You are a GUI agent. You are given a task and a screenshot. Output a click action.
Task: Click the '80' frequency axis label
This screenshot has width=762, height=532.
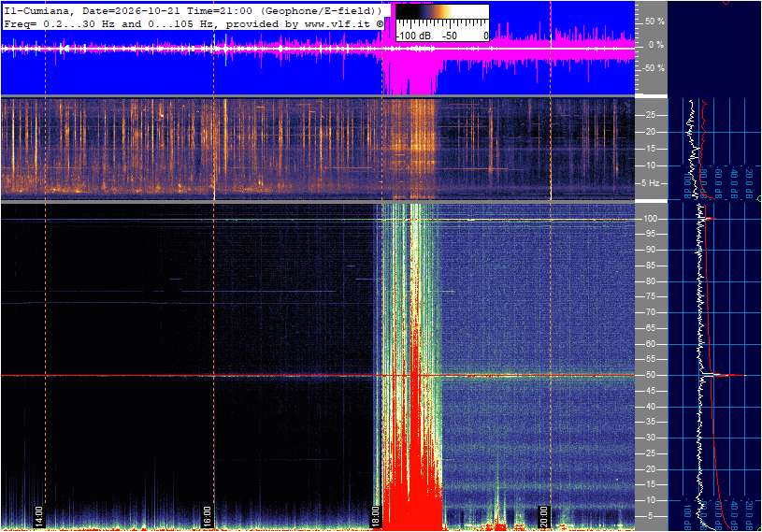tap(650, 281)
